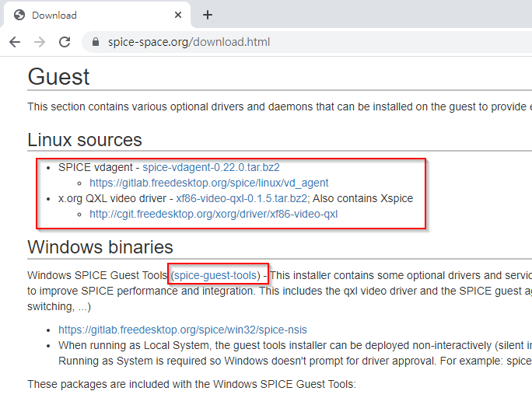Open the gitlab spice-nsis repository link
Image resolution: width=532 pixels, height=398 pixels.
pos(183,330)
